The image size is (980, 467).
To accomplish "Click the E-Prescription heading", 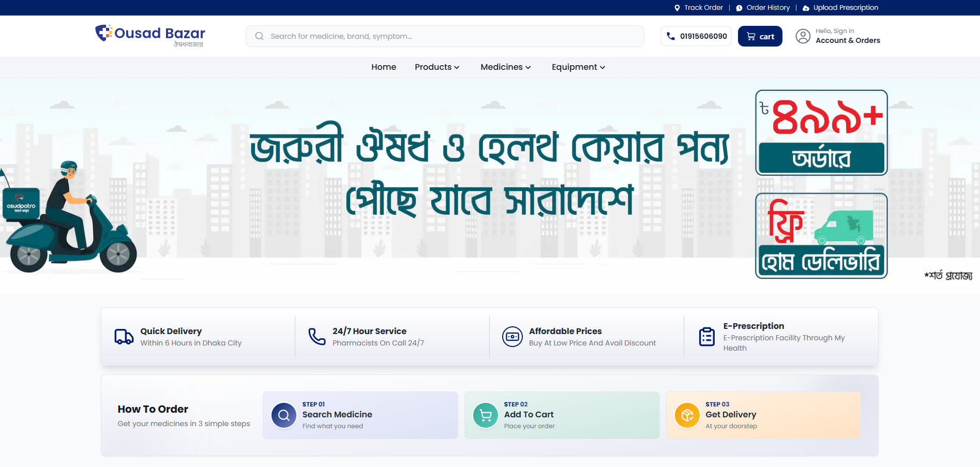I will tap(753, 326).
